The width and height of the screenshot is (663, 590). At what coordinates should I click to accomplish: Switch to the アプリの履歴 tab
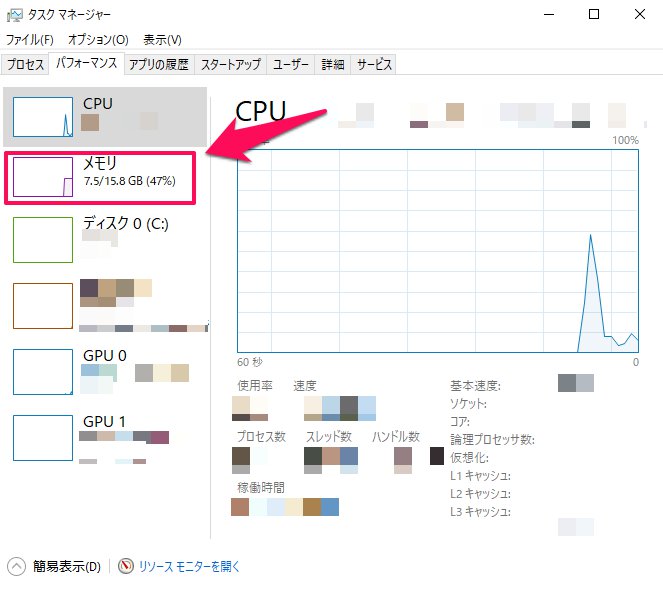point(159,64)
